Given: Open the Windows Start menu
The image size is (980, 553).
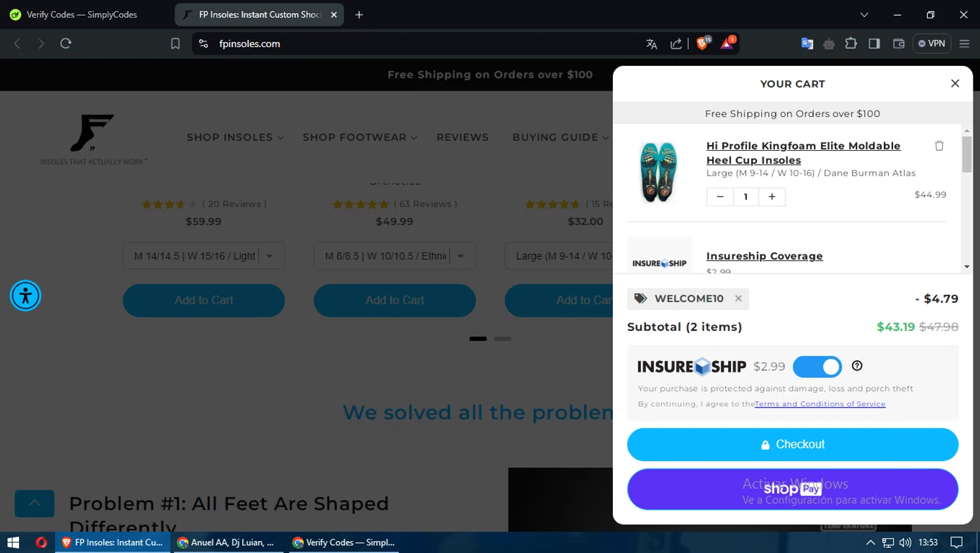Looking at the screenshot, I should (13, 543).
